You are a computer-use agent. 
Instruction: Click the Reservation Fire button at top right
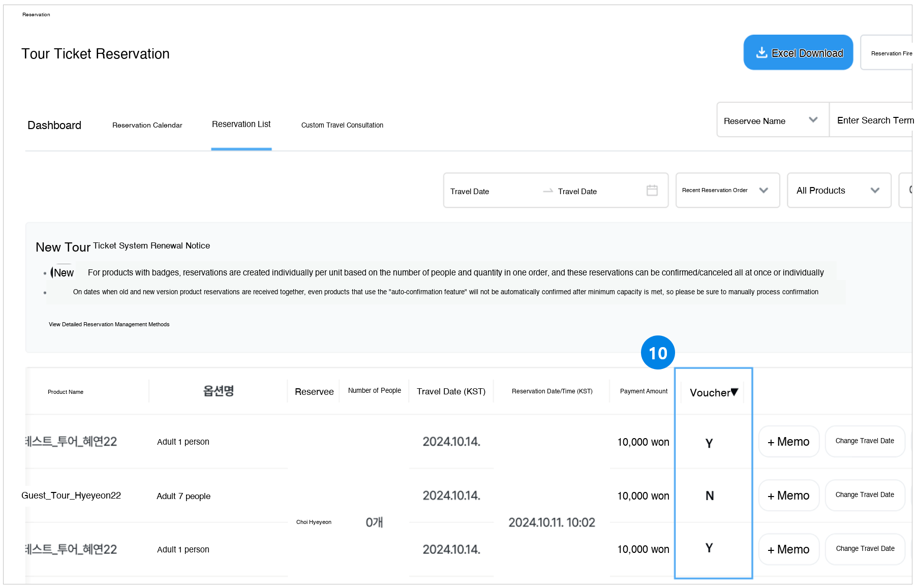[x=890, y=53]
